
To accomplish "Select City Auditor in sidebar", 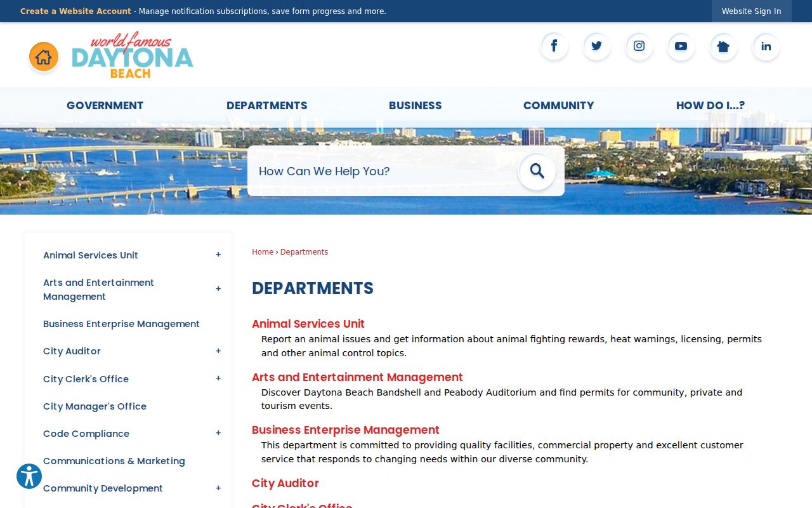I will tap(72, 351).
